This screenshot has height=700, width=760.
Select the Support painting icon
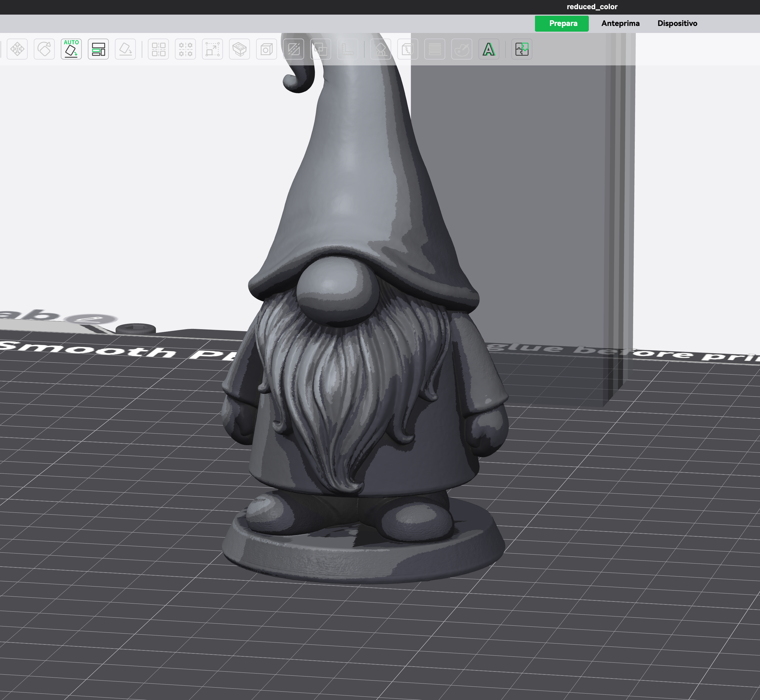381,49
